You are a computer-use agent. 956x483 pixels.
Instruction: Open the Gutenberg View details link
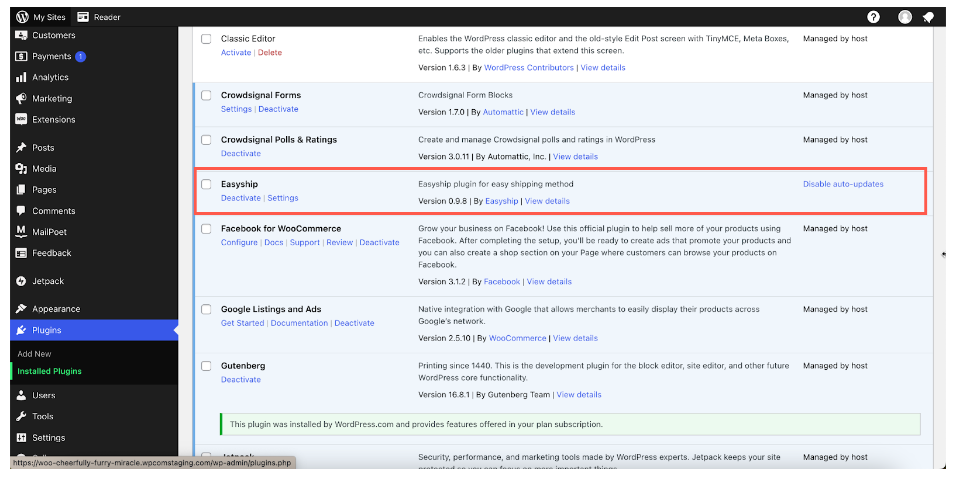click(579, 395)
